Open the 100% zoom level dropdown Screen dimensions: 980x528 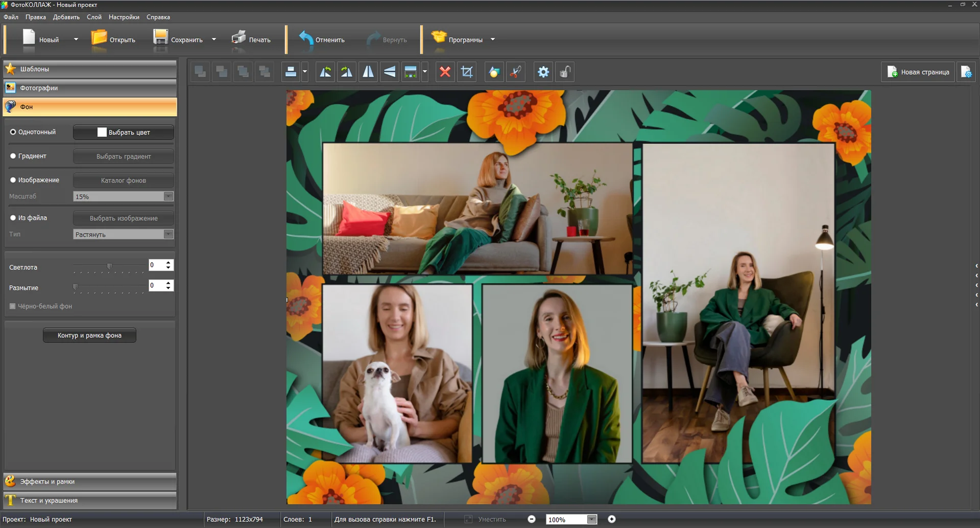tap(591, 519)
